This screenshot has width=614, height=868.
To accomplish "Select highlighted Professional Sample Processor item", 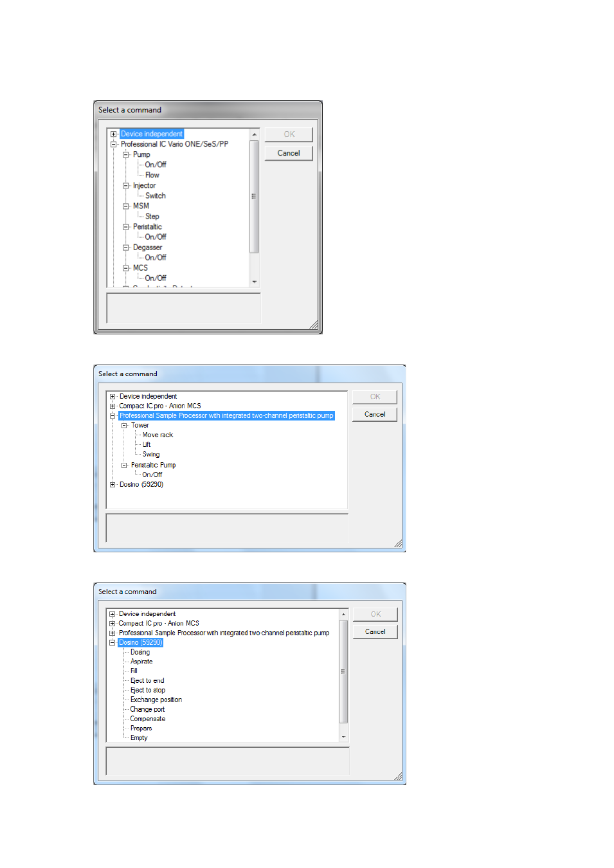I will [x=226, y=416].
